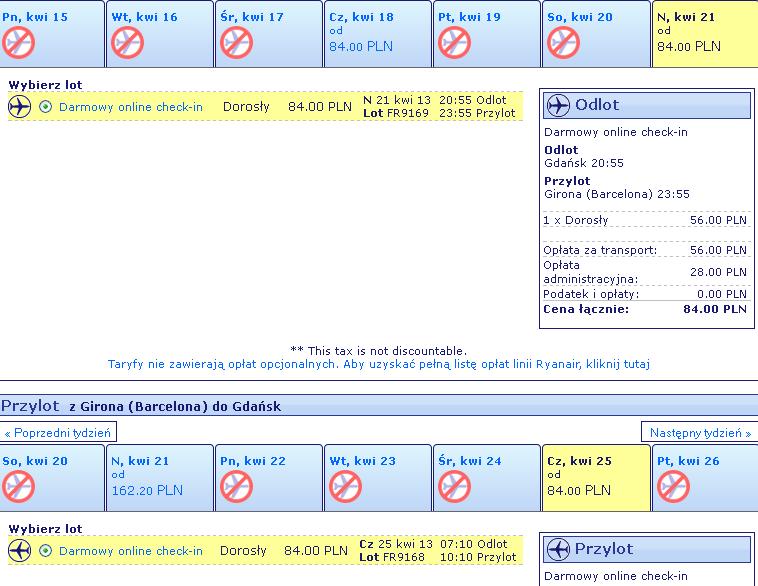Go to Poprzedni tydzień (previous week)
The width and height of the screenshot is (758, 586).
58,432
